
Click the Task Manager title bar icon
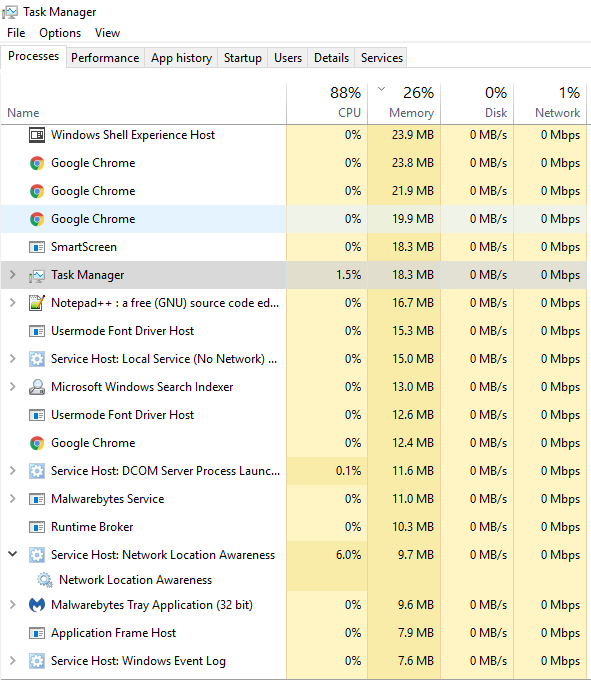10,12
